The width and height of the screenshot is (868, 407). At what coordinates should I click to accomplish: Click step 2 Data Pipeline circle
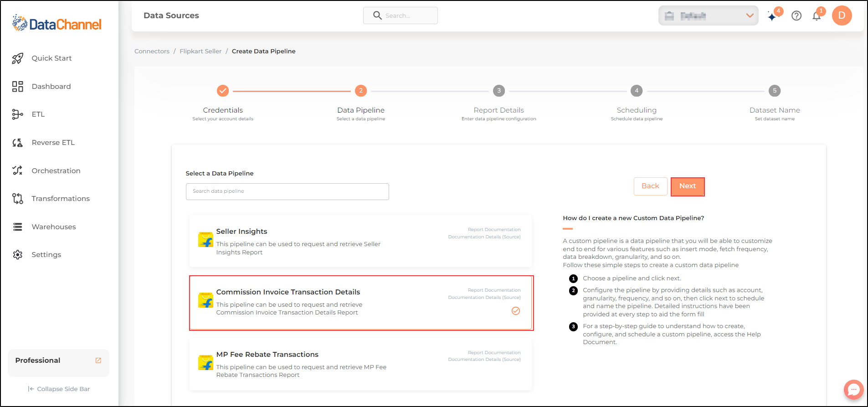point(361,91)
